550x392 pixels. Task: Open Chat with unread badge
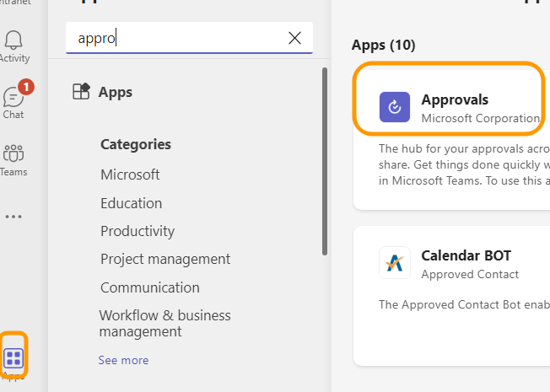coord(13,99)
